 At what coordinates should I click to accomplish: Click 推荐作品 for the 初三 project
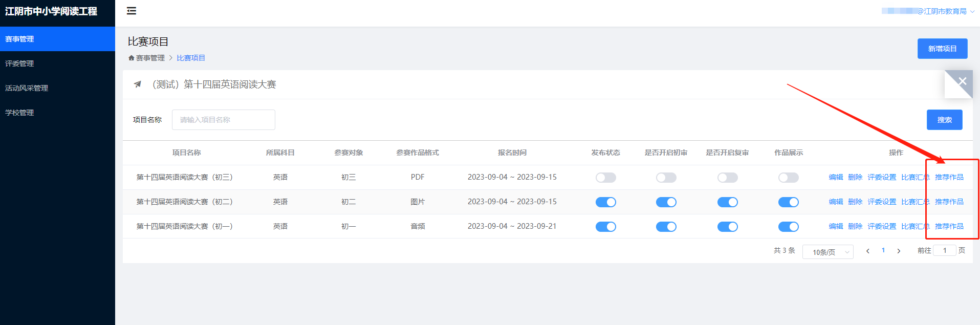(x=949, y=177)
